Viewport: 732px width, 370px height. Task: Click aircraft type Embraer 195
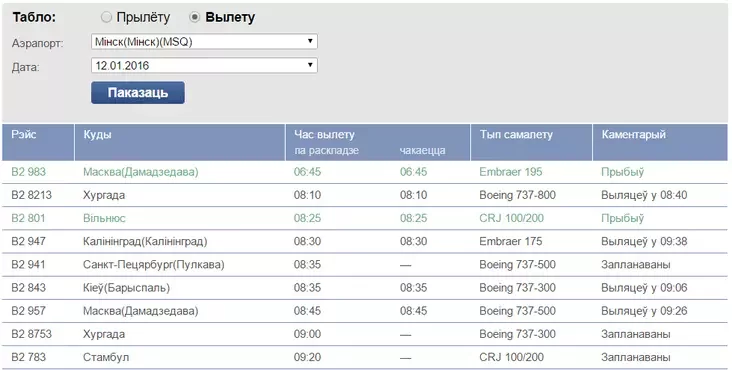tap(511, 172)
